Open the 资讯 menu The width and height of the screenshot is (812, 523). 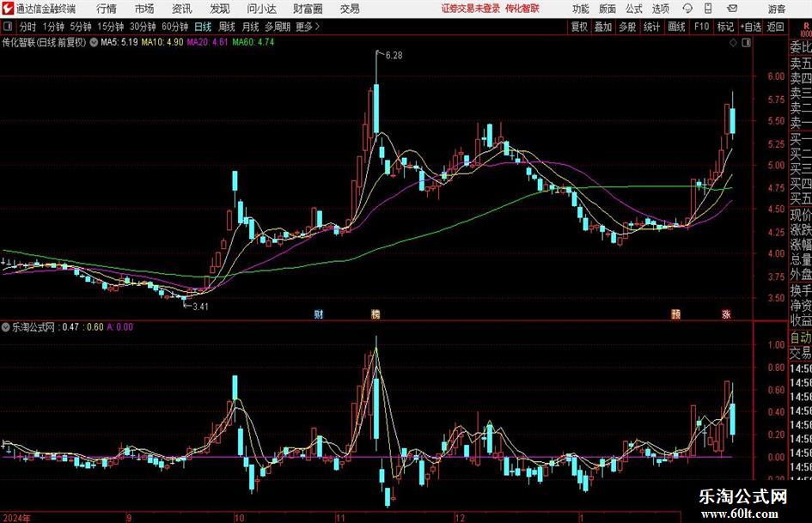coord(182,9)
